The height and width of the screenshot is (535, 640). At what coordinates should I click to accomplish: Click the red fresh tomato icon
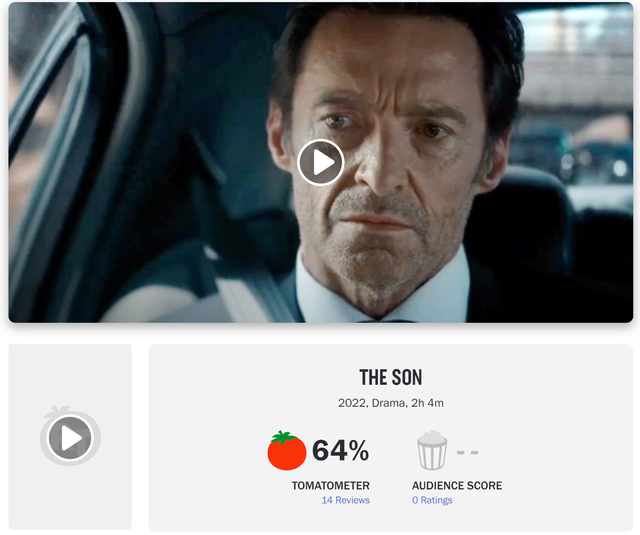[287, 450]
